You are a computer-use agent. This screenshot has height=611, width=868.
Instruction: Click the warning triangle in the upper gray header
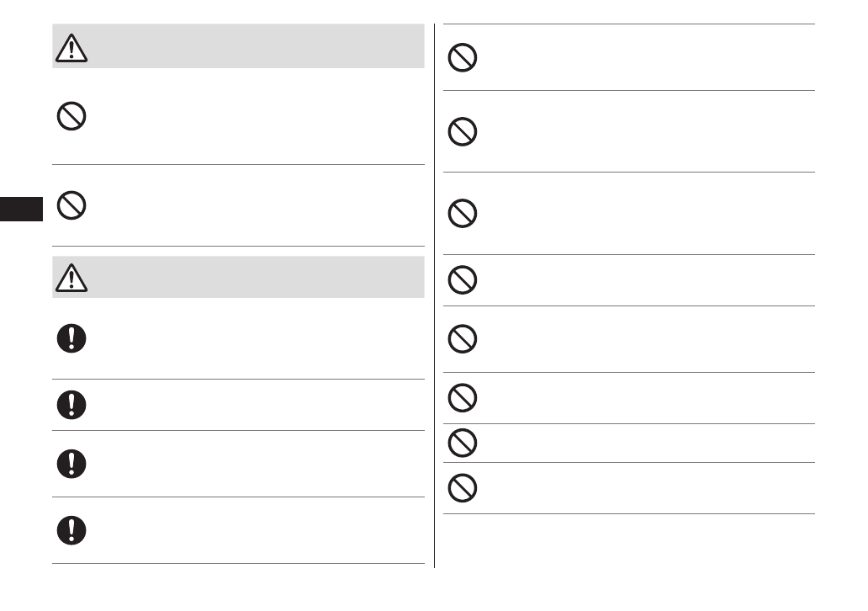71,49
